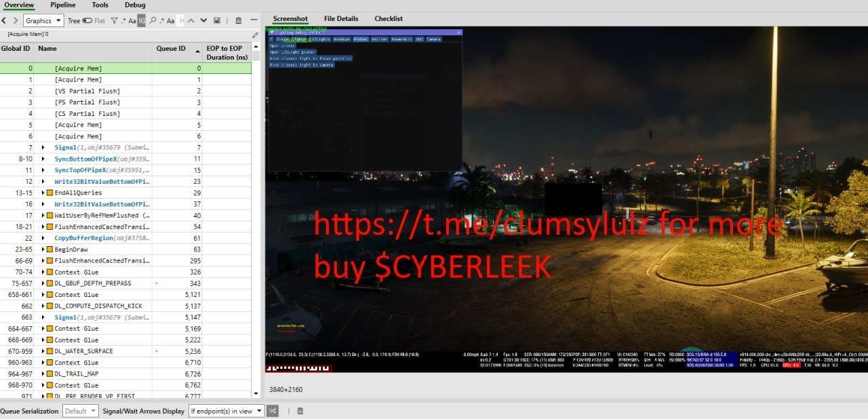The width and height of the screenshot is (868, 419).
Task: Click the table scrollbar down arrow
Action: pyautogui.click(x=256, y=394)
